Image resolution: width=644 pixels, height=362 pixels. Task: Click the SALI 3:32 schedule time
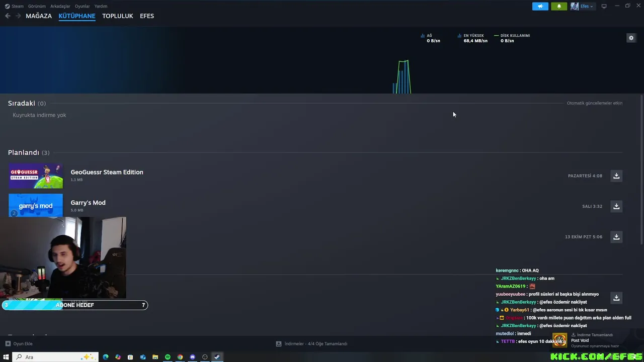[x=592, y=206]
